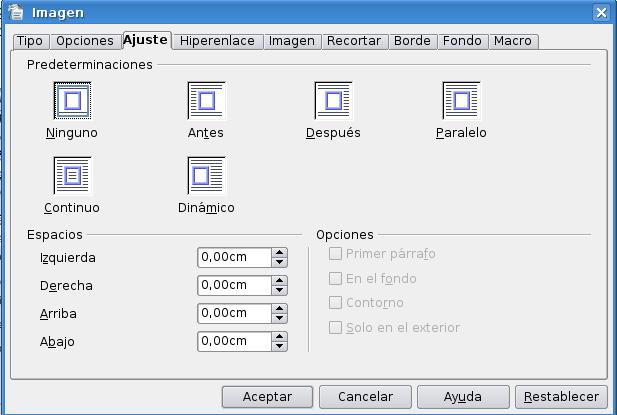Select the Ninguno wrap preset icon
Viewport: 617px width, 415px height.
[72, 101]
